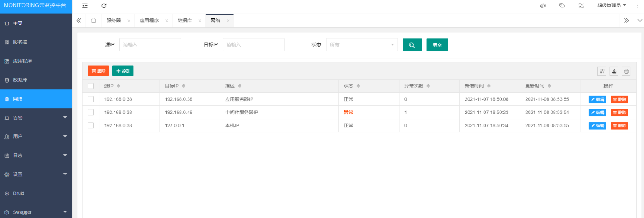Close the 数据库 tab
Viewport: 644px width, 218px height.
tap(200, 21)
